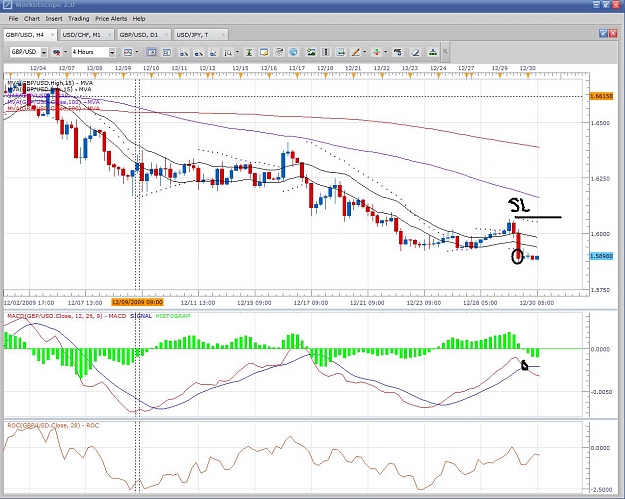
Task: Expand the arrow beside the chart style icon
Action: 137,52
